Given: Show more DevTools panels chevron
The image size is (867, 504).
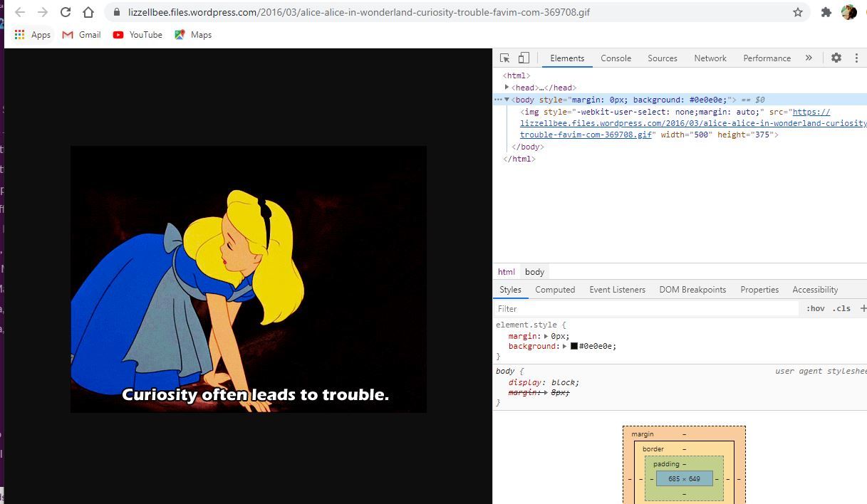Looking at the screenshot, I should pyautogui.click(x=809, y=58).
